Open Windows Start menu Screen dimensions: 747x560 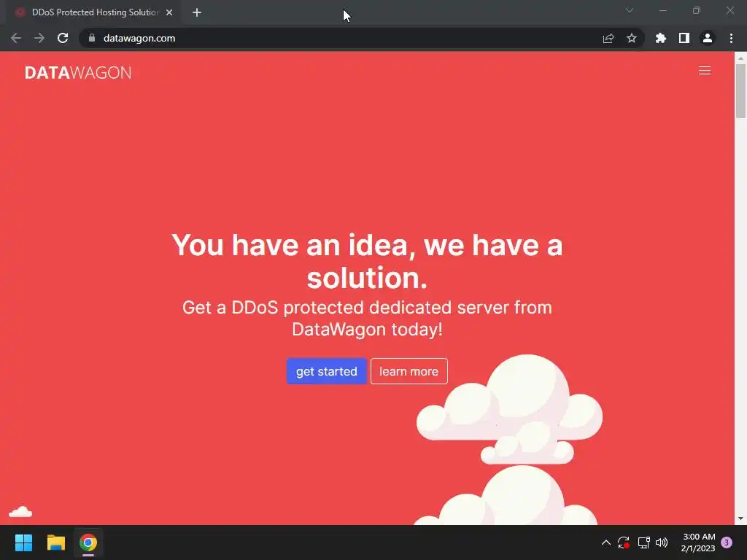pos(23,542)
